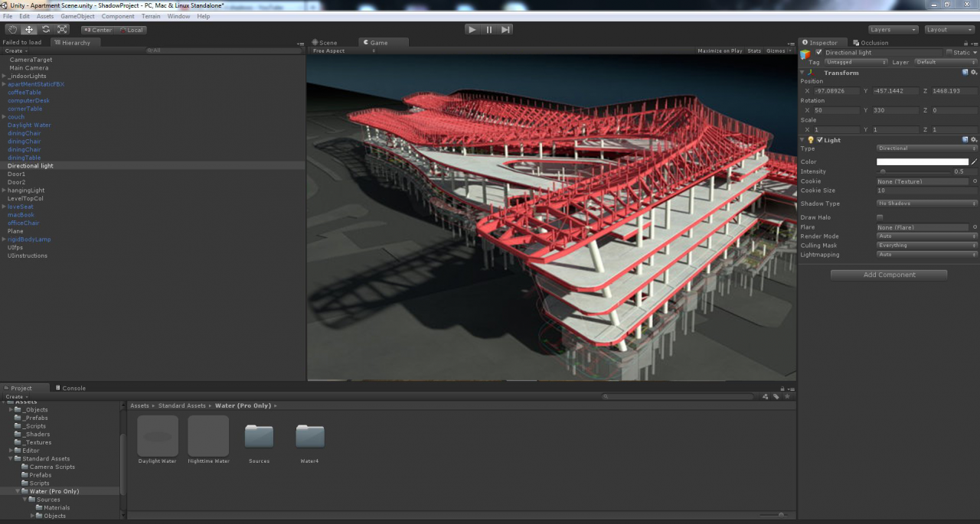
Task: Select the Rotate tool in toolbar
Action: tap(46, 30)
